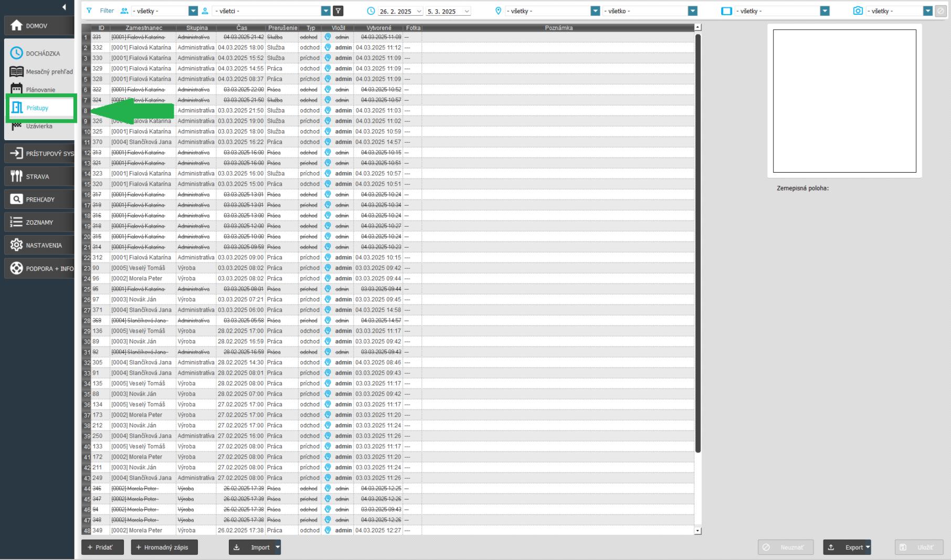This screenshot has height=560, width=951.
Task: Click the table's vertical scrollbar thumb
Action: [x=698, y=241]
